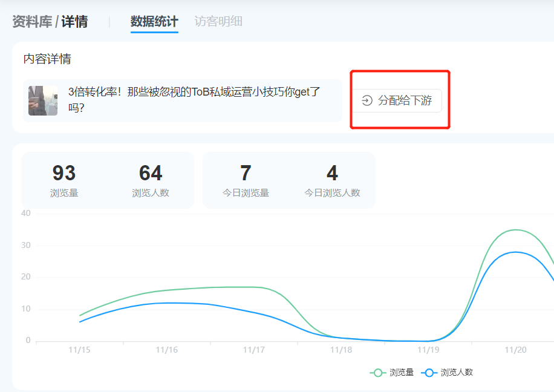Image resolution: width=554 pixels, height=392 pixels.
Task: Click the 11/15 x-axis date label
Action: point(79,350)
